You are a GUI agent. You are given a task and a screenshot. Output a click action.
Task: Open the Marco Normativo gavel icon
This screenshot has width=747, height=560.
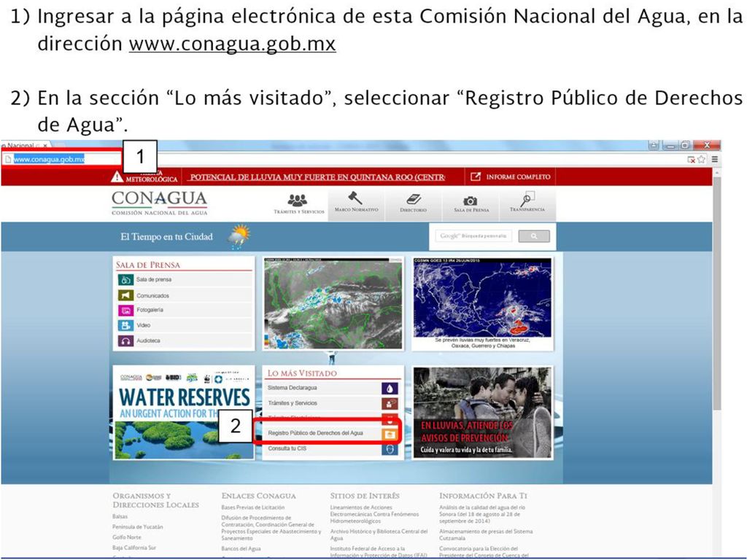(356, 198)
